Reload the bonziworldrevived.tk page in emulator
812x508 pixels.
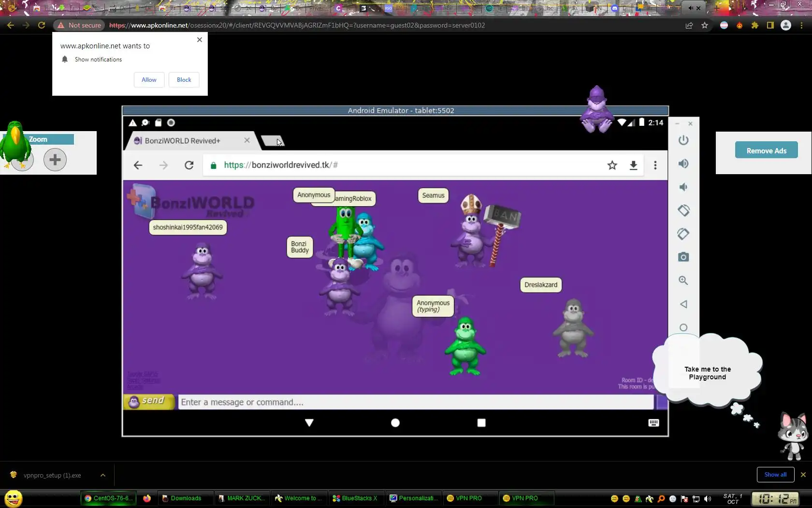pos(189,165)
